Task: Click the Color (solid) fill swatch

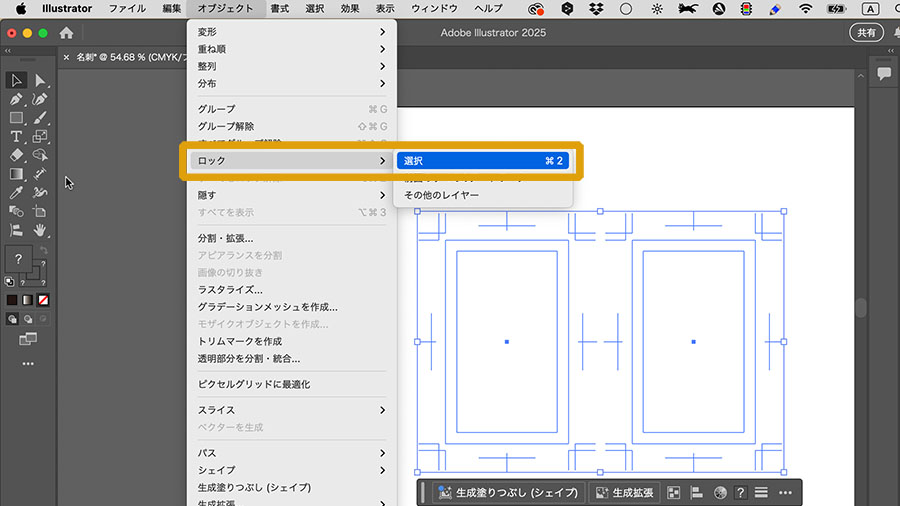Action: (x=12, y=300)
